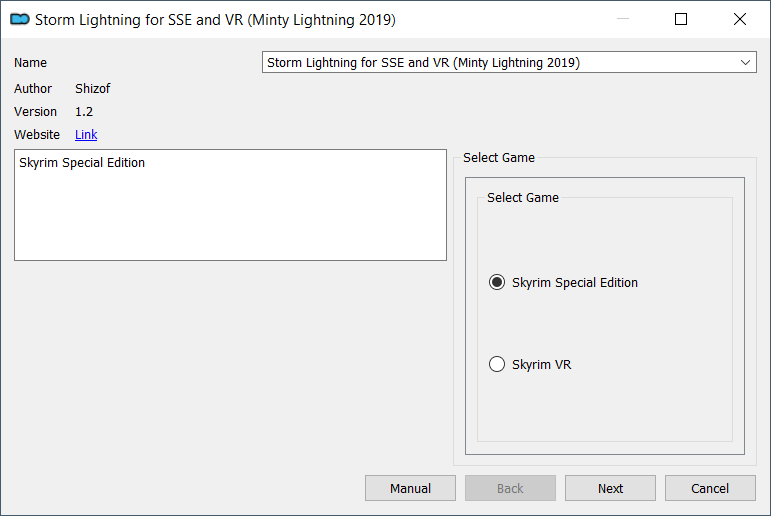771x516 pixels.
Task: Switch to Manual installation
Action: coord(410,488)
